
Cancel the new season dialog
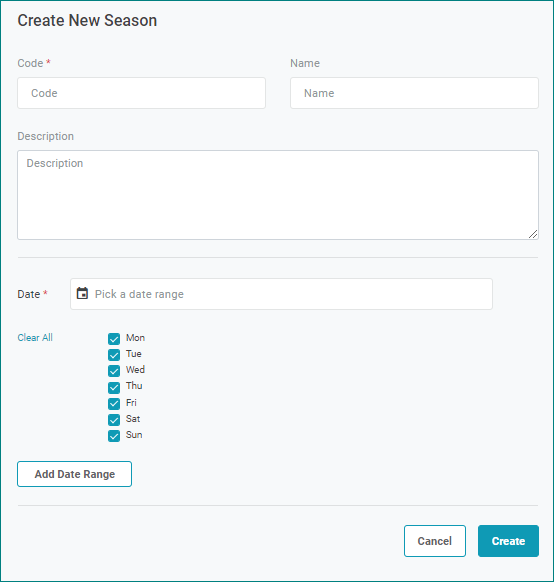[x=435, y=541]
